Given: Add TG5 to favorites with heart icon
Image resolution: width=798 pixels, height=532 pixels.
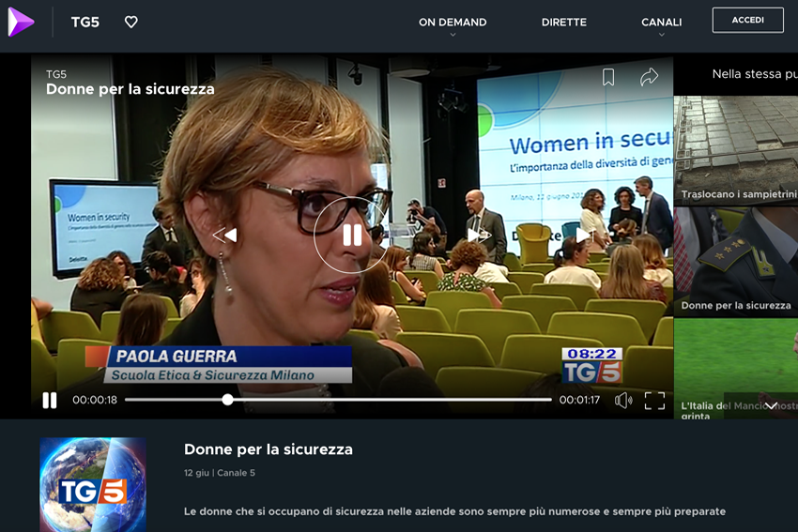Looking at the screenshot, I should [131, 22].
